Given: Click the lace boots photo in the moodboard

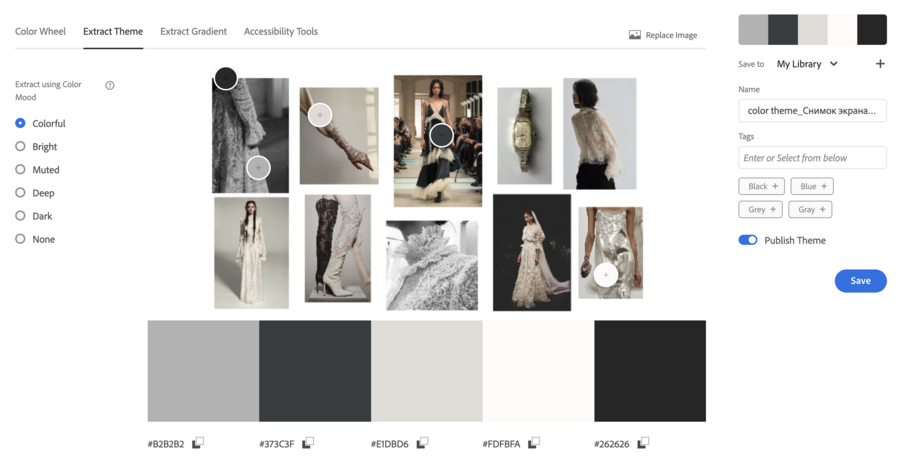Looking at the screenshot, I should (x=338, y=248).
